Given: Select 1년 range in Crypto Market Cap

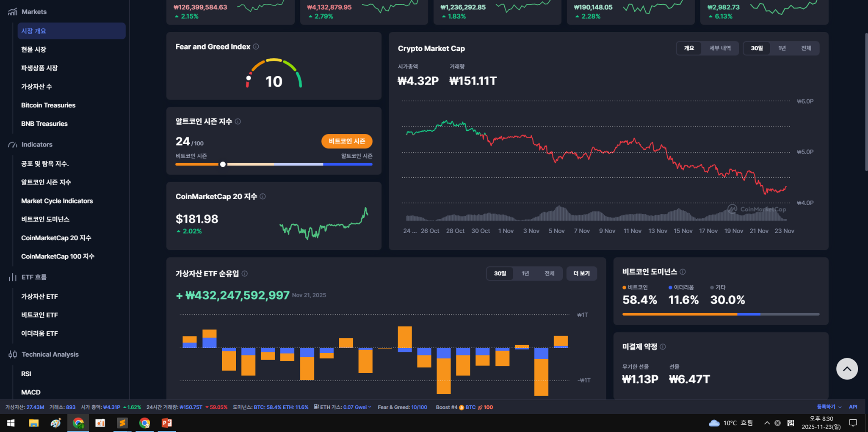Looking at the screenshot, I should [x=782, y=48].
